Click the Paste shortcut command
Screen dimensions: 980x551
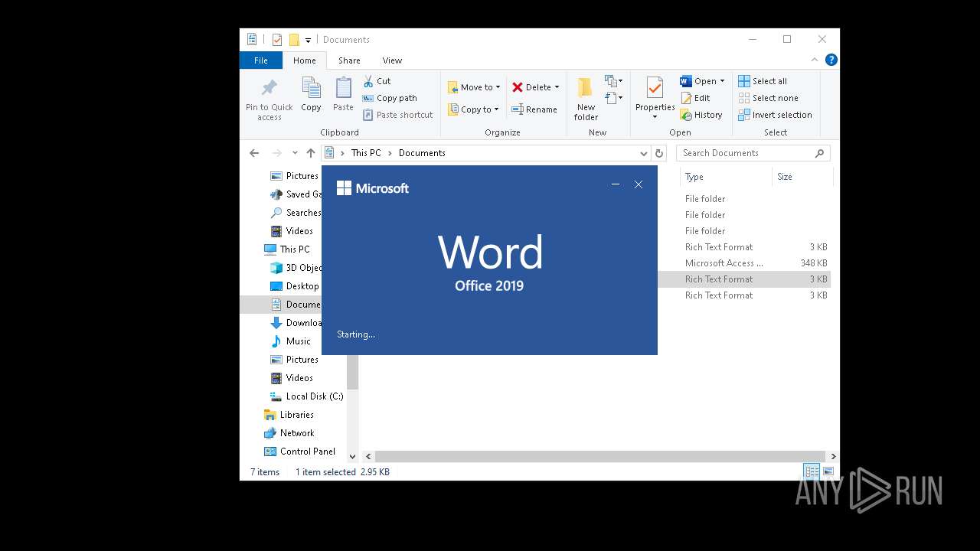click(x=398, y=115)
